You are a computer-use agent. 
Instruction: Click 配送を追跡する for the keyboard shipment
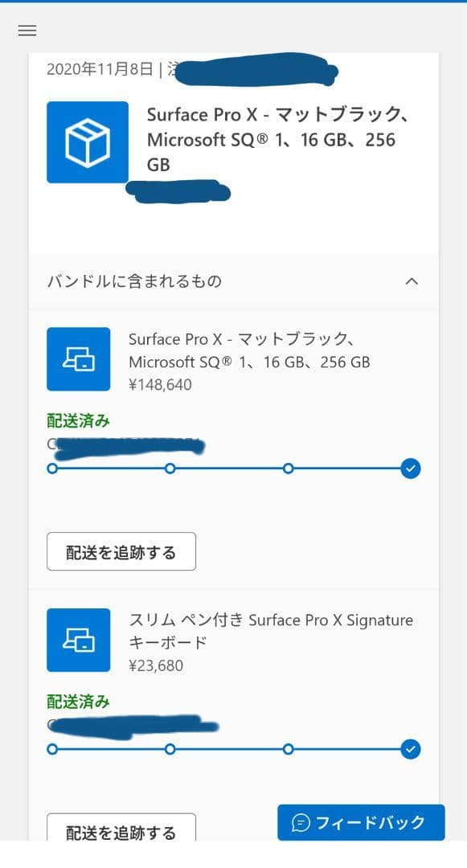click(x=121, y=832)
